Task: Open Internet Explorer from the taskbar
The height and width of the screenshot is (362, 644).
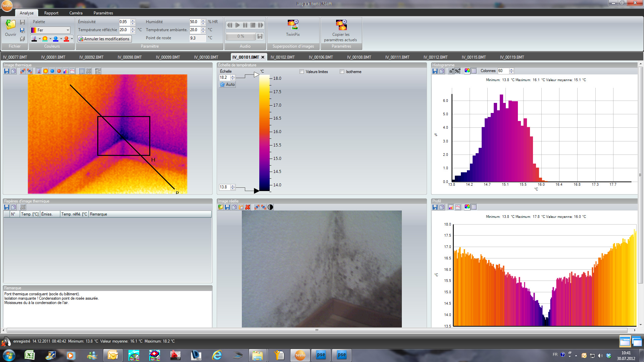Action: tap(217, 355)
